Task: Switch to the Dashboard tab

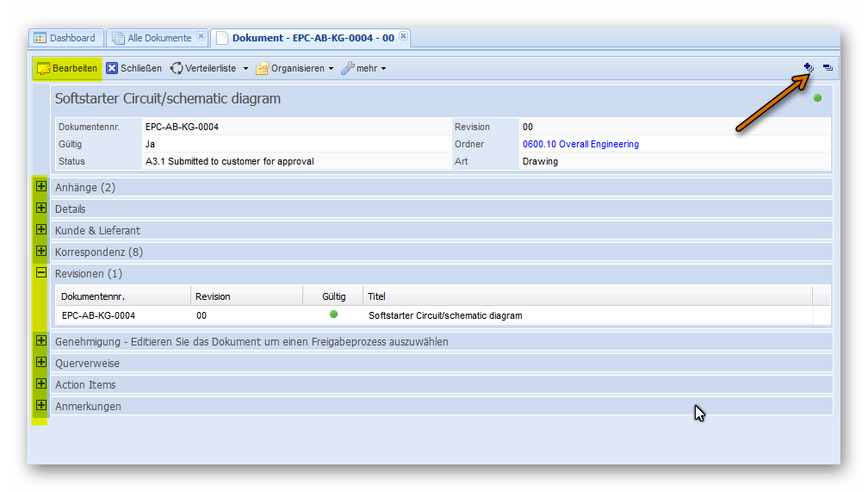Action: coord(65,38)
